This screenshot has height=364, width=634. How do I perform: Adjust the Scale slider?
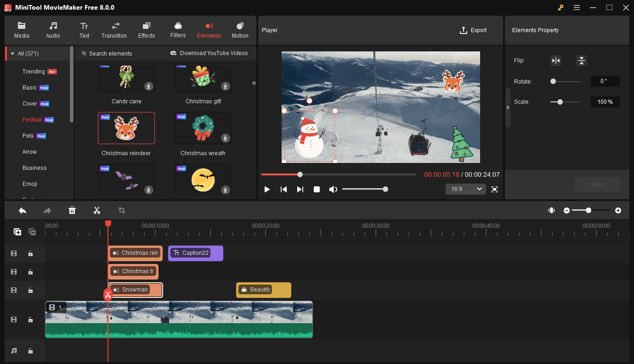[566, 102]
